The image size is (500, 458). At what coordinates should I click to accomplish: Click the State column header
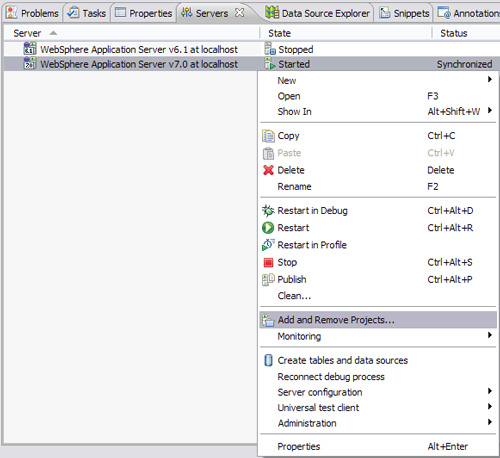pyautogui.click(x=346, y=33)
